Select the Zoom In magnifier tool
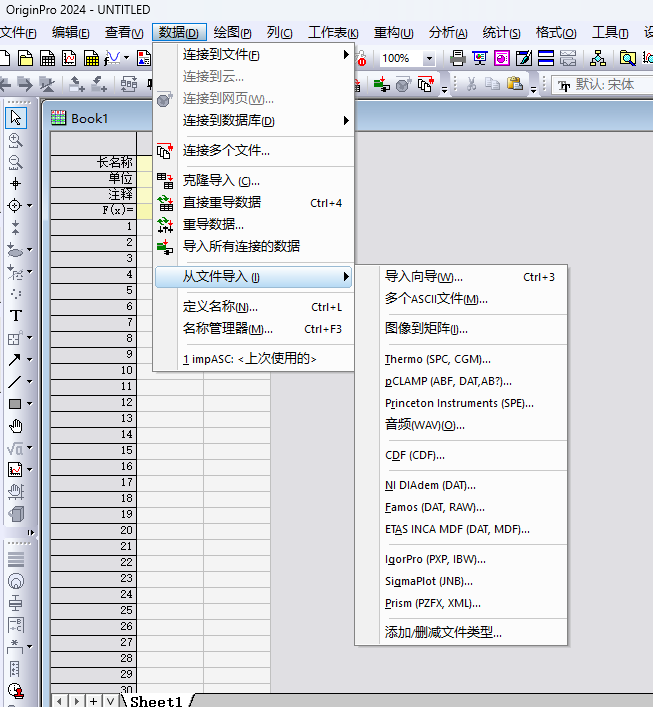The height and width of the screenshot is (707, 653). tap(16, 140)
